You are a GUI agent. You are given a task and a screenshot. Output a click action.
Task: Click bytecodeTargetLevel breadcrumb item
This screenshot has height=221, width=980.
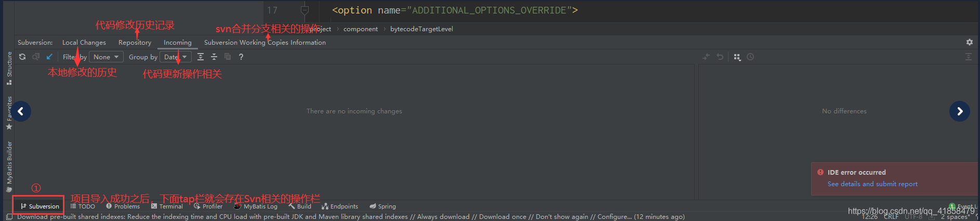421,29
